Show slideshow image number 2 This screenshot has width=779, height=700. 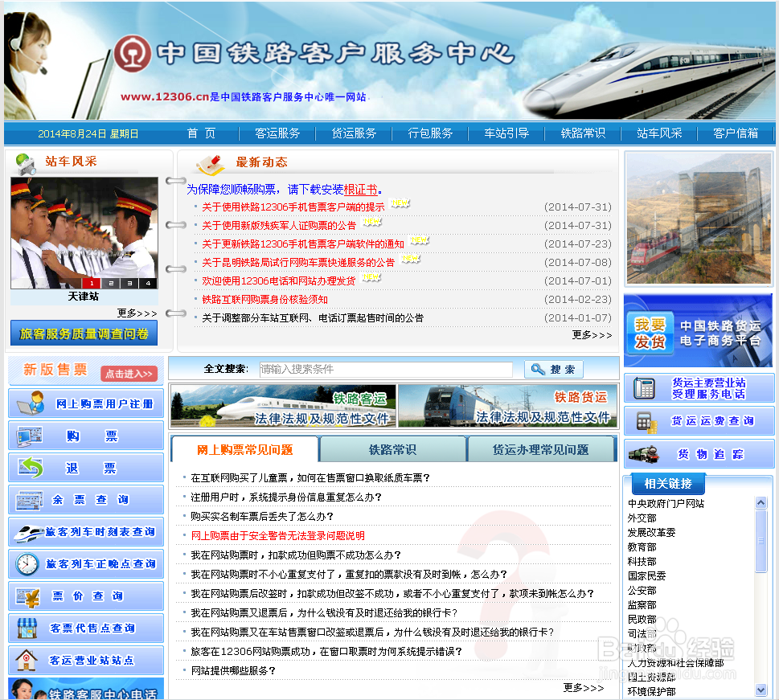tap(111, 283)
